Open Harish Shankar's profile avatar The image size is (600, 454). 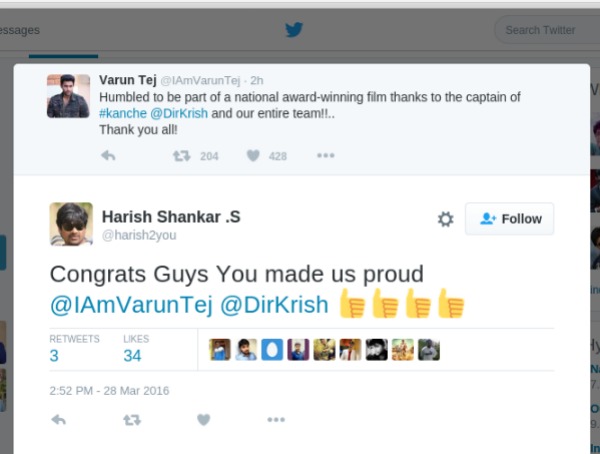click(71, 224)
